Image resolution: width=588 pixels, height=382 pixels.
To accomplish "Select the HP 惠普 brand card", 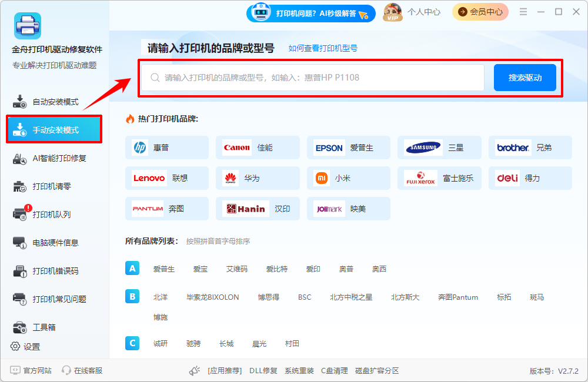I will [x=167, y=148].
